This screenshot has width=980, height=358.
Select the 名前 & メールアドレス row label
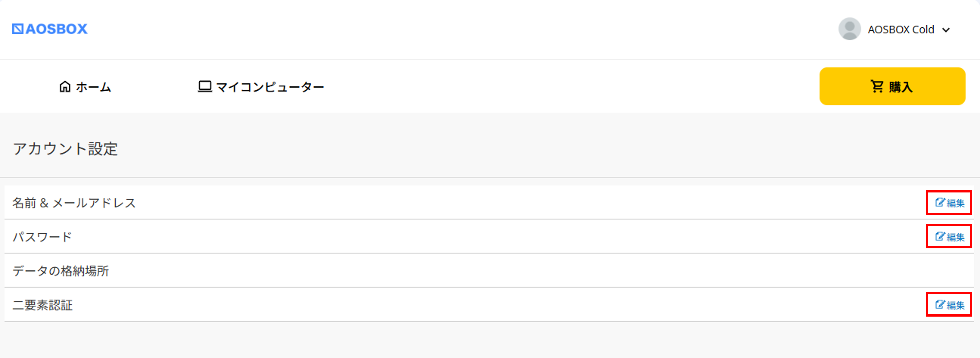[74, 203]
